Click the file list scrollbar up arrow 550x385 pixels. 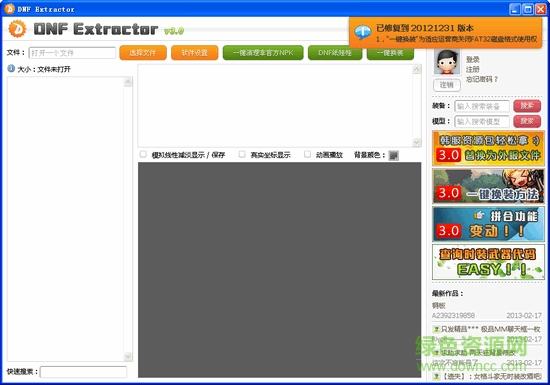128,82
